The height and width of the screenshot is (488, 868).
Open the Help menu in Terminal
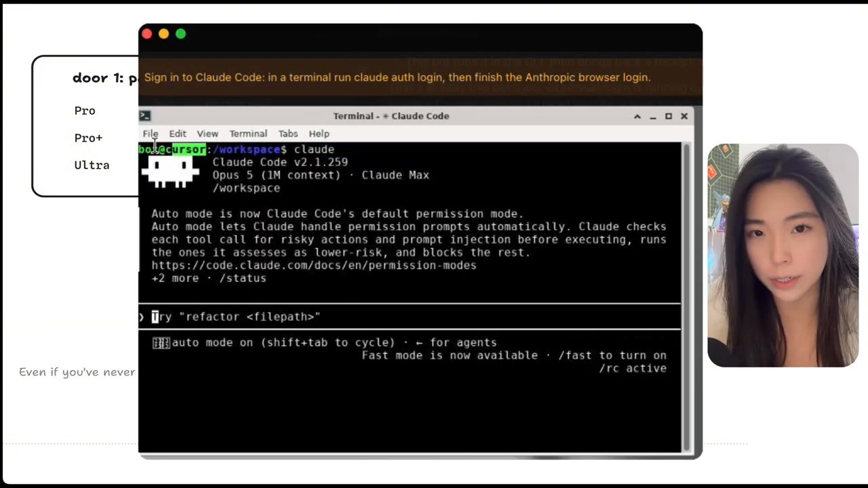point(319,134)
